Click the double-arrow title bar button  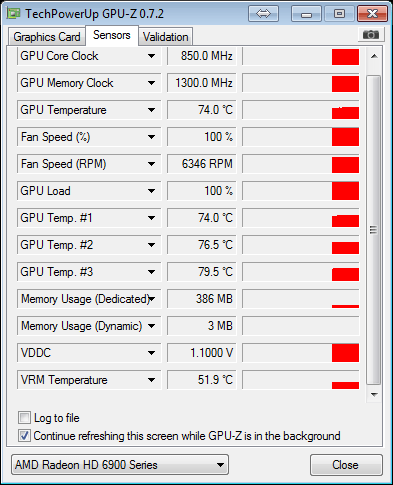263,14
